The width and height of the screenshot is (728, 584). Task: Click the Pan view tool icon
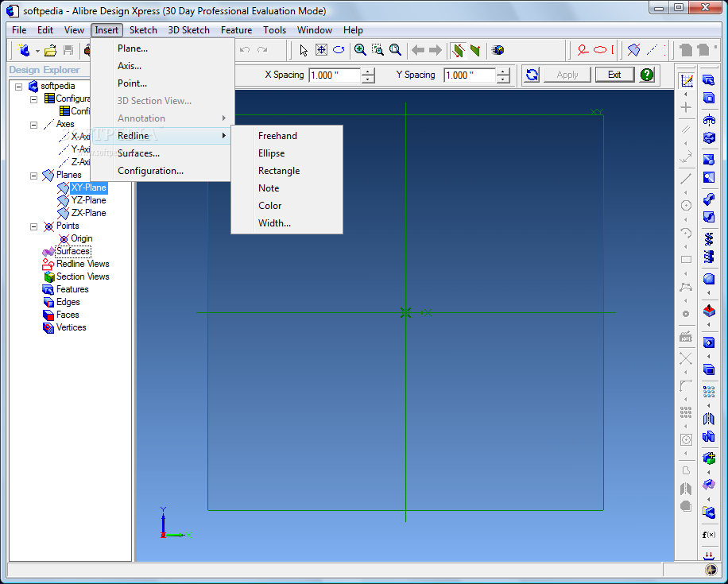point(321,50)
